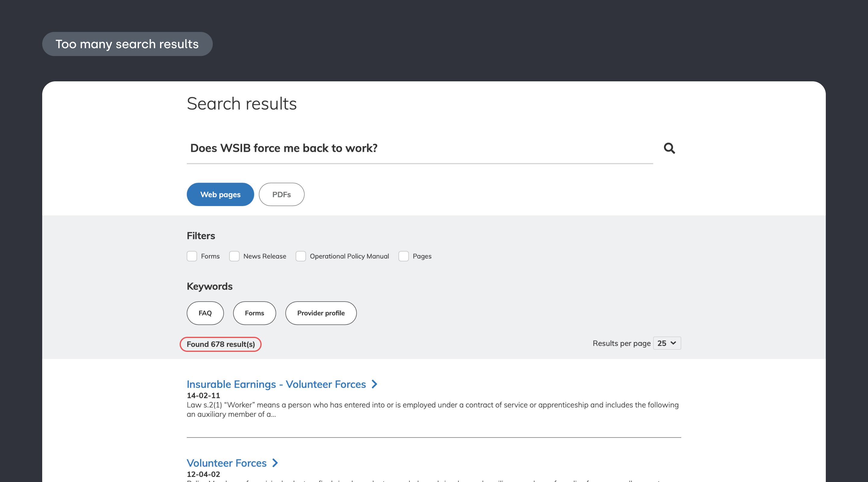This screenshot has height=482, width=868.
Task: Check the News Release filter
Action: click(x=234, y=256)
